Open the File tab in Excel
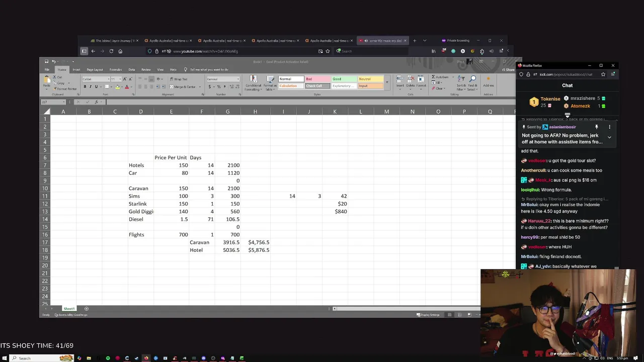 click(x=47, y=69)
